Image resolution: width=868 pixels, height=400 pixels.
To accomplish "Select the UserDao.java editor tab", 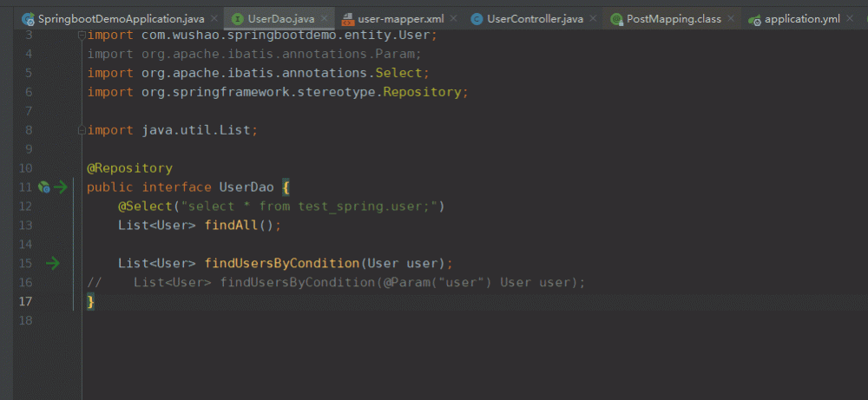I will pyautogui.click(x=280, y=19).
